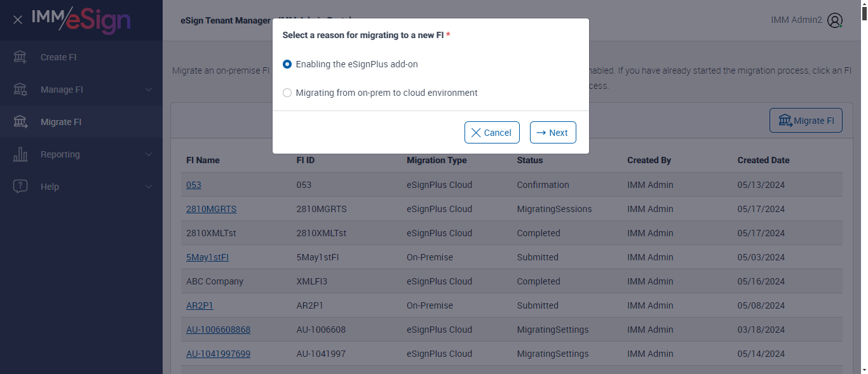This screenshot has width=868, height=374.
Task: Open the AU-1006608868 FI link
Action: [218, 330]
